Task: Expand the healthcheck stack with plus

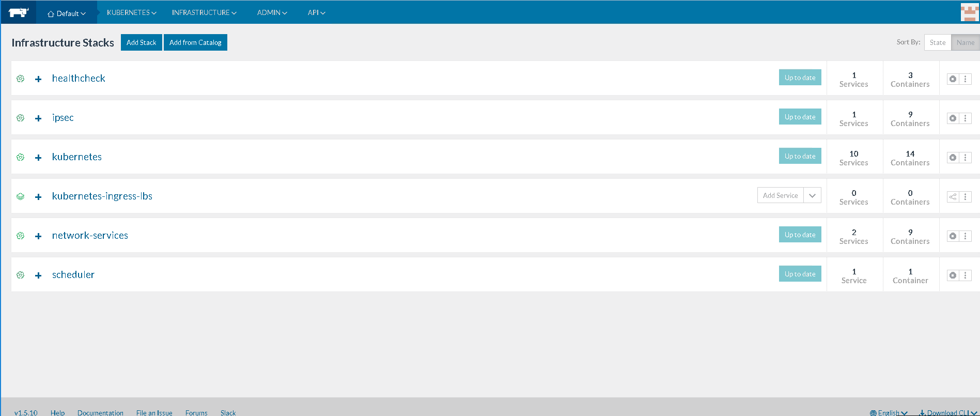Action: coord(38,79)
